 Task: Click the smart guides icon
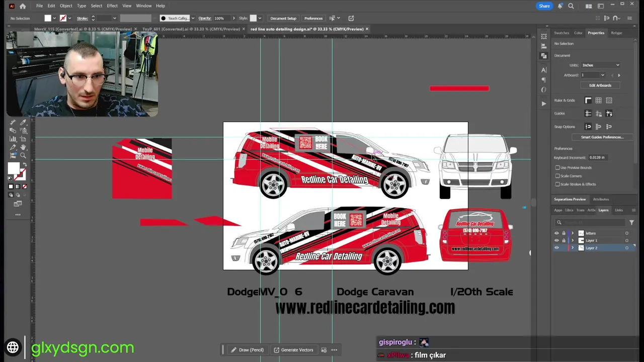(609, 114)
